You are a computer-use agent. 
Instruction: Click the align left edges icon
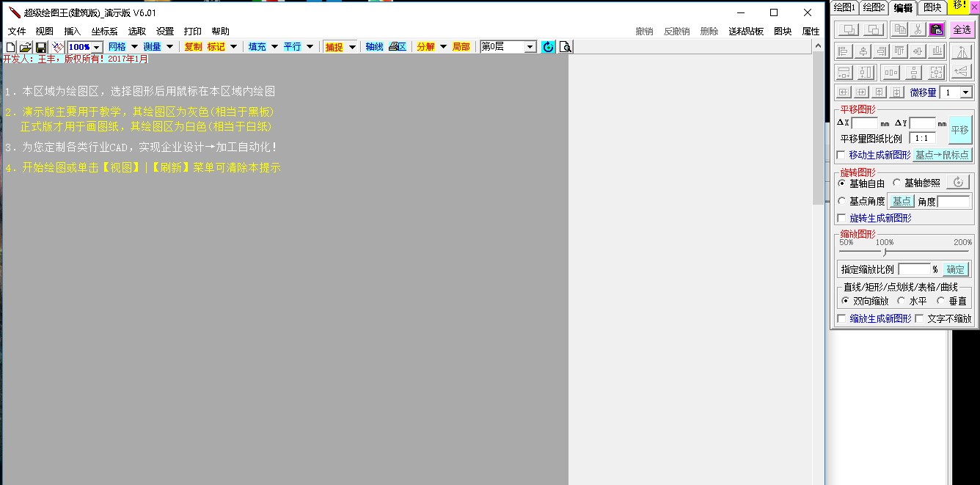coord(844,51)
